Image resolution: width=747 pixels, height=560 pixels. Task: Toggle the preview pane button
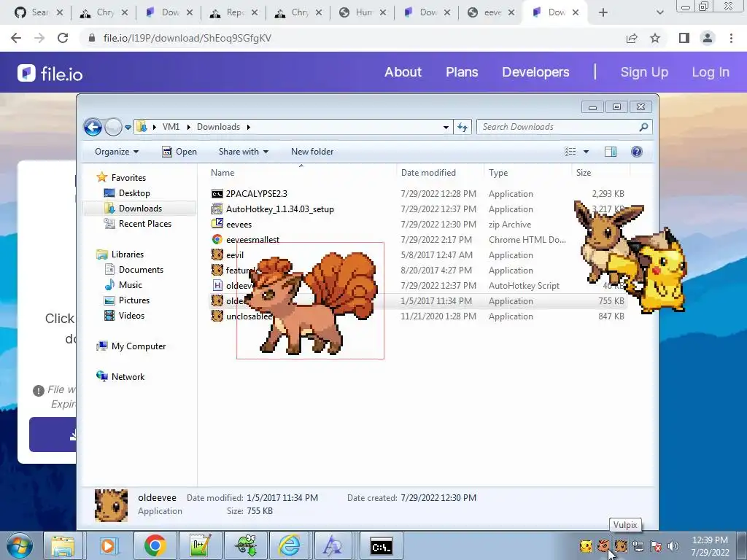[611, 152]
